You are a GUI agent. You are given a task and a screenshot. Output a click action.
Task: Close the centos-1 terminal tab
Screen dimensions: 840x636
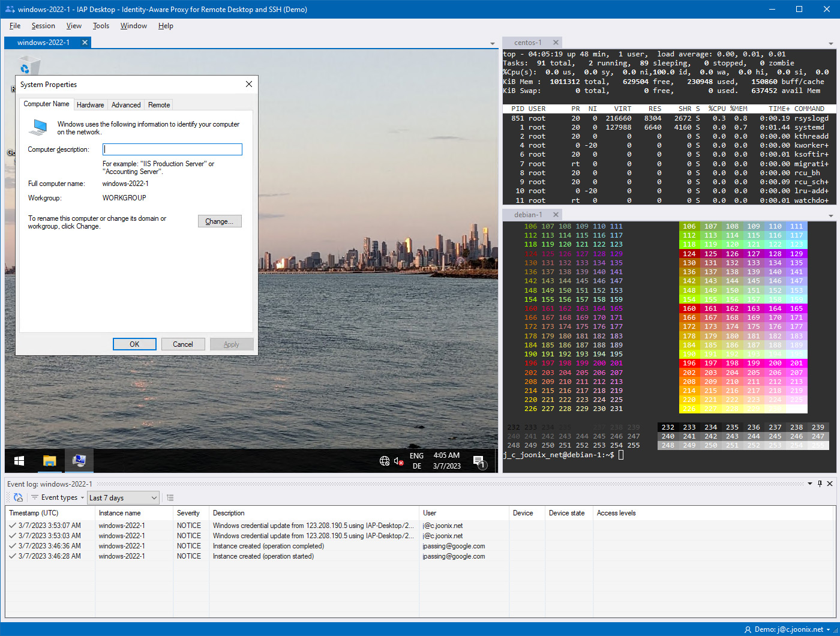pos(556,43)
